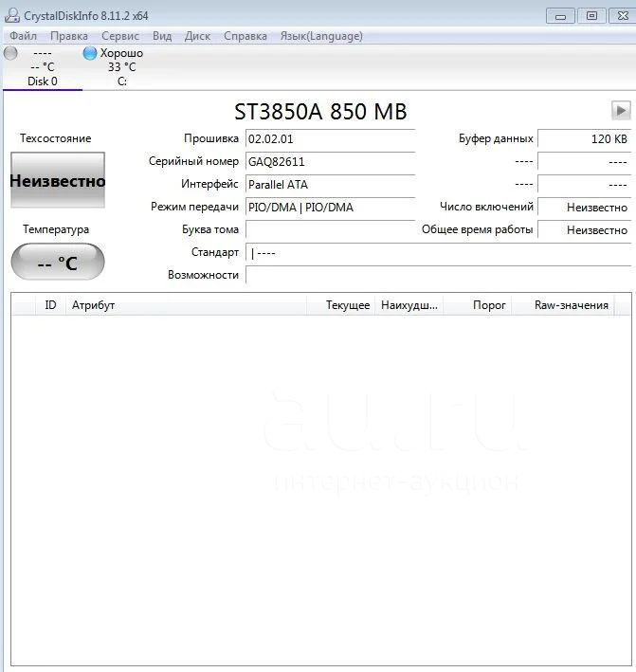Close the CrystalDiskInfo window
The height and width of the screenshot is (672, 636).
point(623,16)
